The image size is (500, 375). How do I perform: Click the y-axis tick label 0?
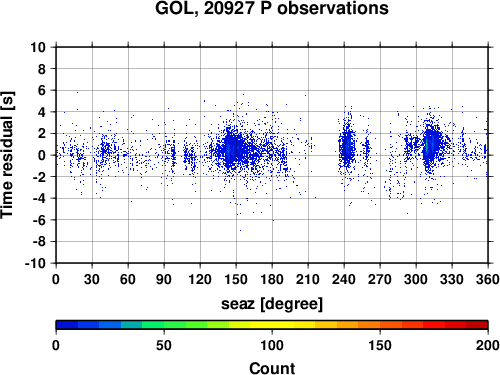pos(42,155)
